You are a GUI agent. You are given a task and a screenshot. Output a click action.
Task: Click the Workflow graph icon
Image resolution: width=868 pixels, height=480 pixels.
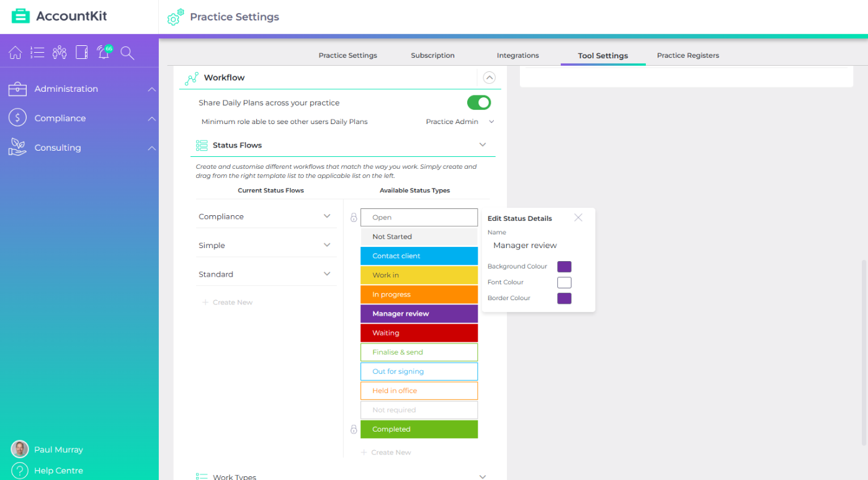tap(192, 78)
